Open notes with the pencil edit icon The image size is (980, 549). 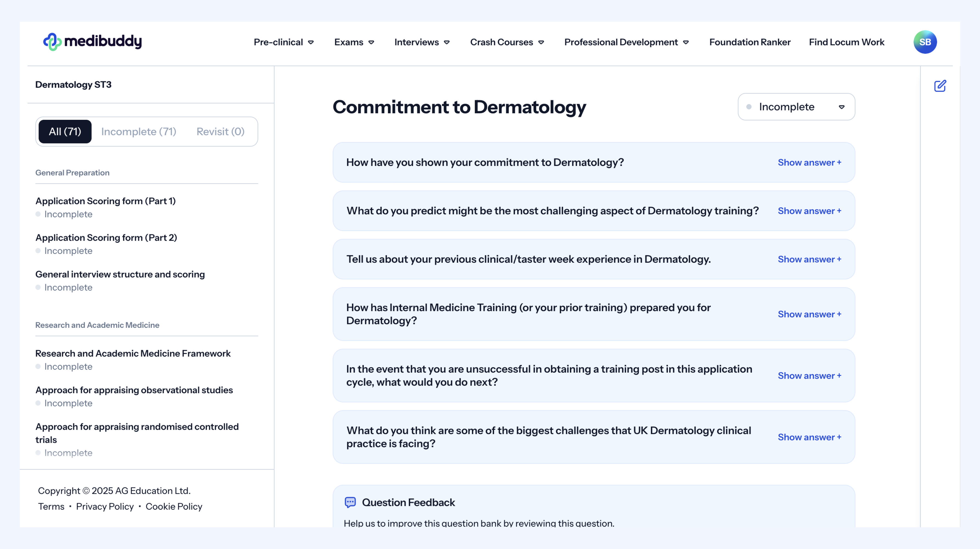coord(940,86)
